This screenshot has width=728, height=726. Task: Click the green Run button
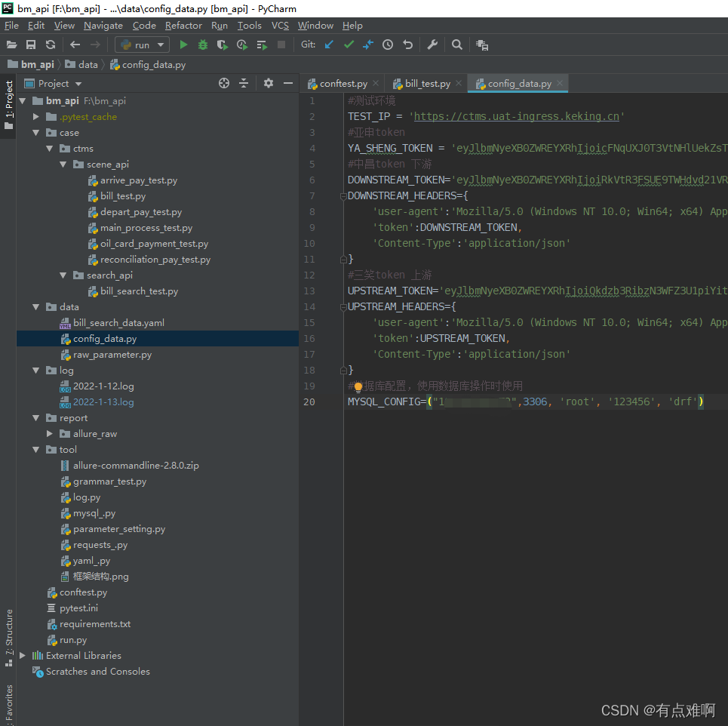pos(183,45)
